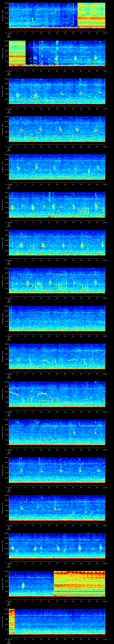Click the spectrogram panel starting at 21:16:00
Viewport: 114px width, 644px height.
tap(57, 91)
